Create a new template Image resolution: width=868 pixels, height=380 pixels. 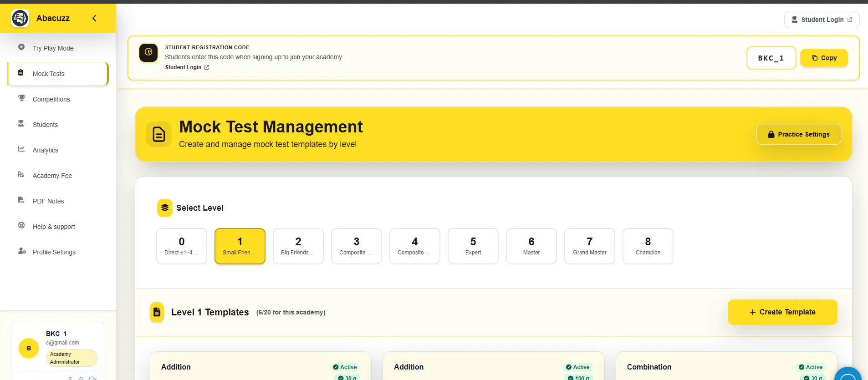pos(782,312)
